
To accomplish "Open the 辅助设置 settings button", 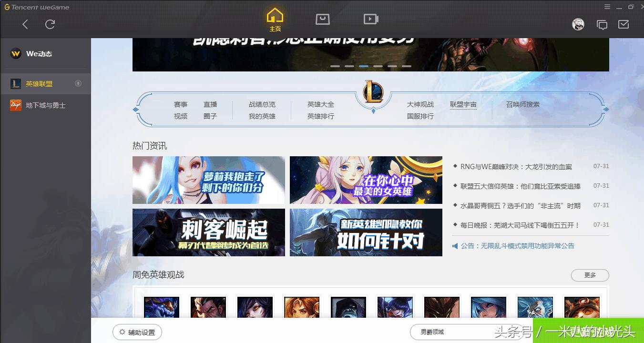I will (x=137, y=332).
